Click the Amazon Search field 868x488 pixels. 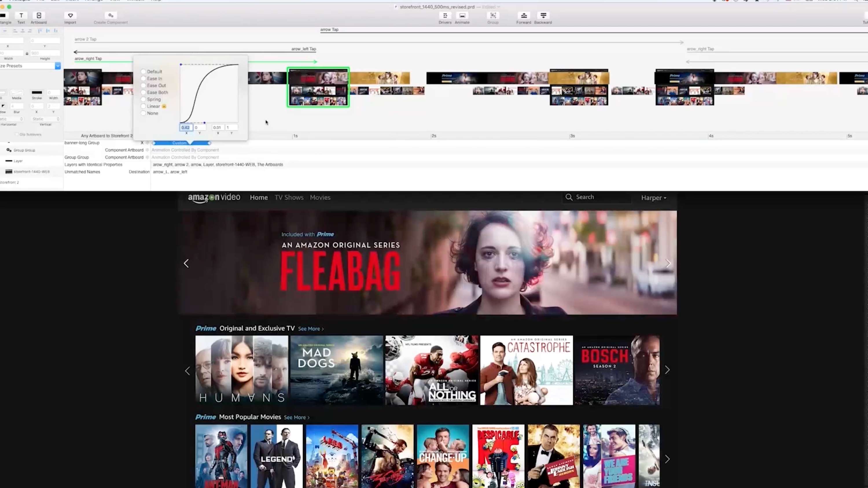[597, 197]
